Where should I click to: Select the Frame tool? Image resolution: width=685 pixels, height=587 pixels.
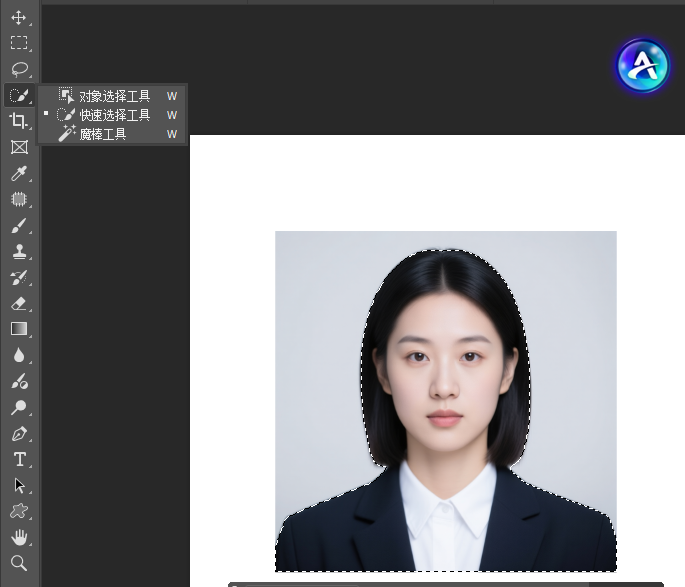click(x=19, y=147)
